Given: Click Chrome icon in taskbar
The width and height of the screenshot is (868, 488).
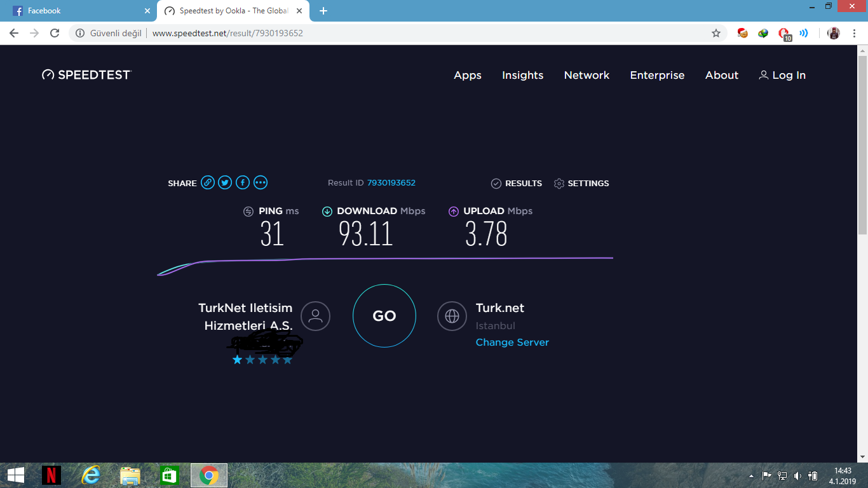Looking at the screenshot, I should coord(209,475).
